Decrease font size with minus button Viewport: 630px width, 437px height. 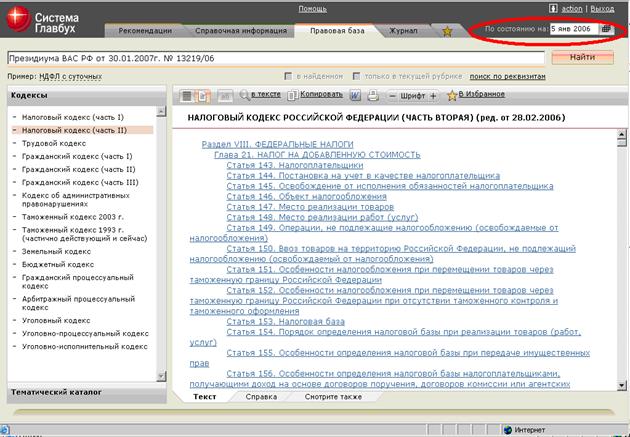tap(393, 96)
